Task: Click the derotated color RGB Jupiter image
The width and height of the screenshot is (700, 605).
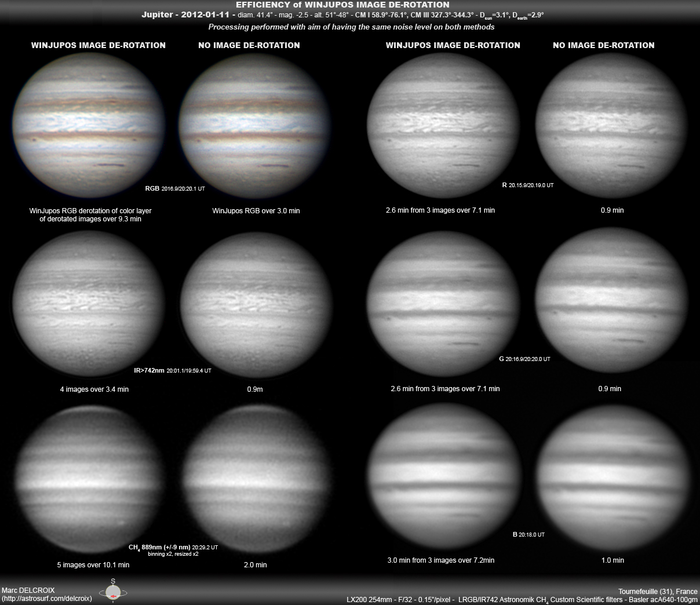Action: coord(90,125)
